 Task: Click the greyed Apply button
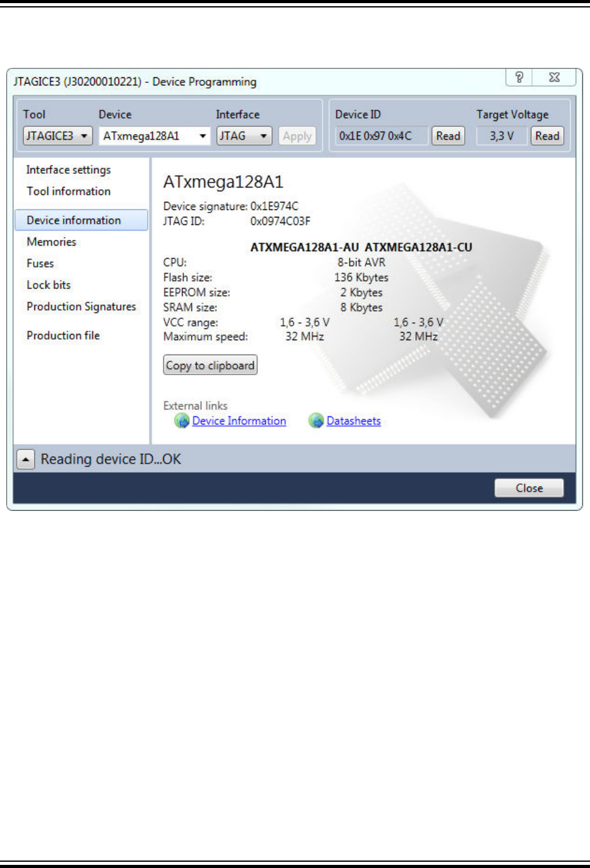tap(297, 136)
